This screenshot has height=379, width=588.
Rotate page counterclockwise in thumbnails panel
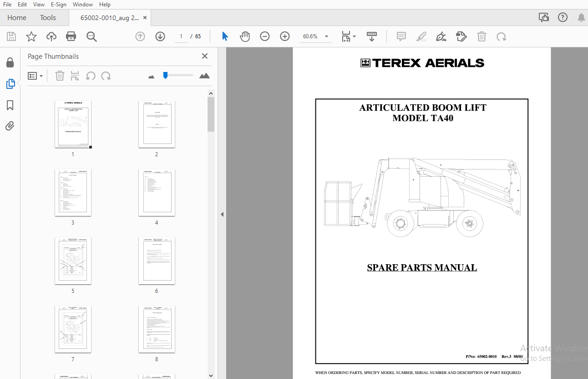(x=91, y=76)
